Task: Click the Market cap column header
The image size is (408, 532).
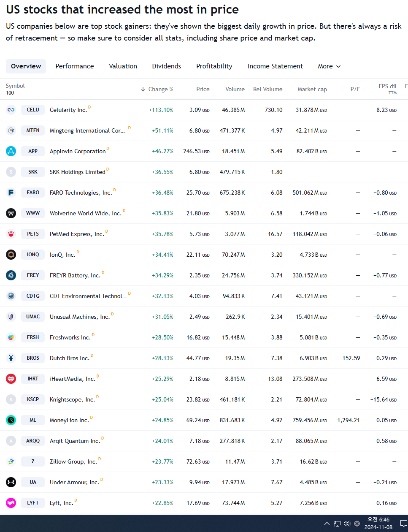Action: (x=312, y=89)
